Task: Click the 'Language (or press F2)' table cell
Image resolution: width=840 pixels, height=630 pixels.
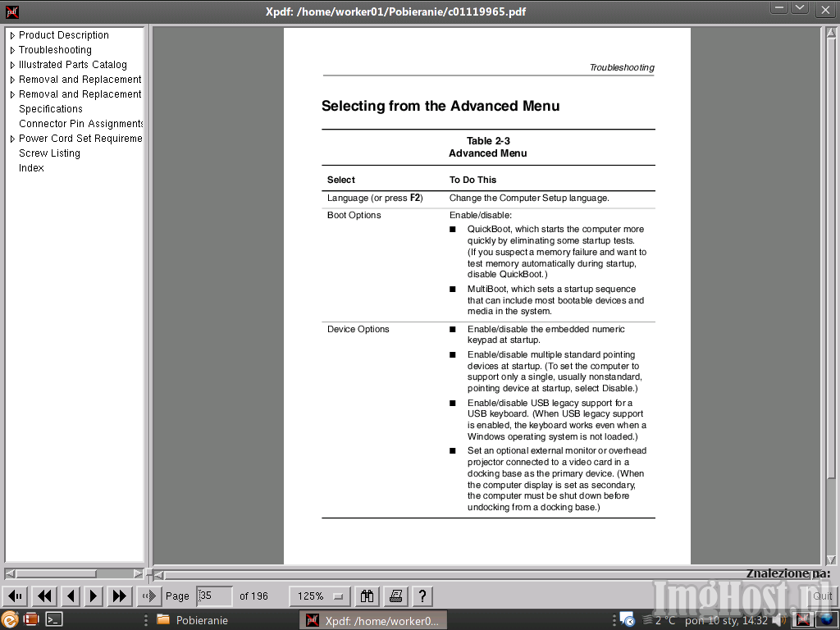Action: coord(375,198)
